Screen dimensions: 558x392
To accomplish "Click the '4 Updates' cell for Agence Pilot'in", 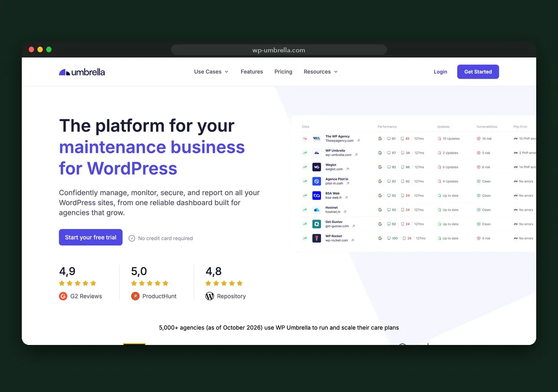I will (x=448, y=181).
